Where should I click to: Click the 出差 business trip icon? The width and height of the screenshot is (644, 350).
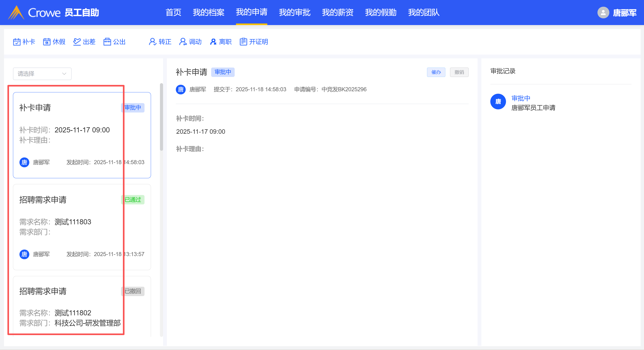77,42
